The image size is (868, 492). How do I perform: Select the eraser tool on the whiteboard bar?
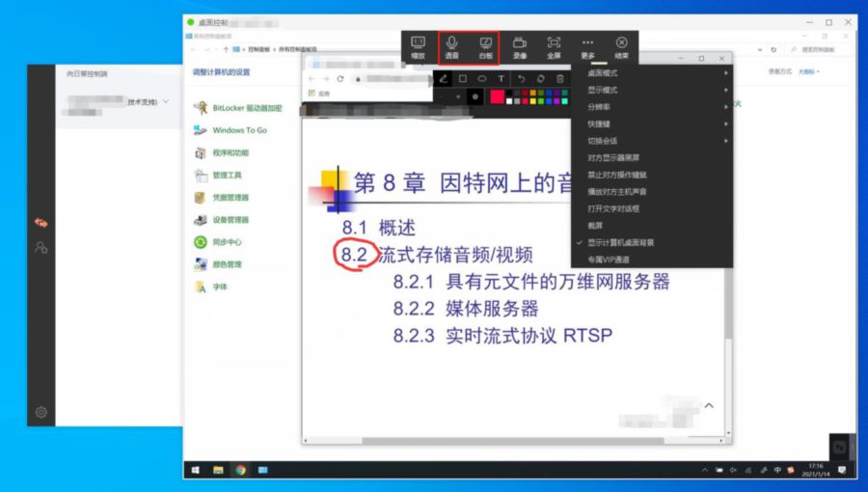pyautogui.click(x=540, y=78)
